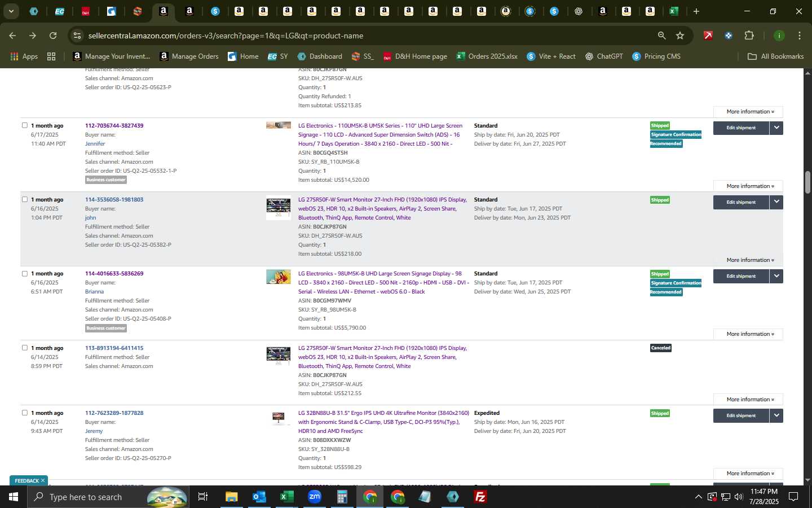
Task: Bookmark this page with the star icon
Action: (x=680, y=36)
